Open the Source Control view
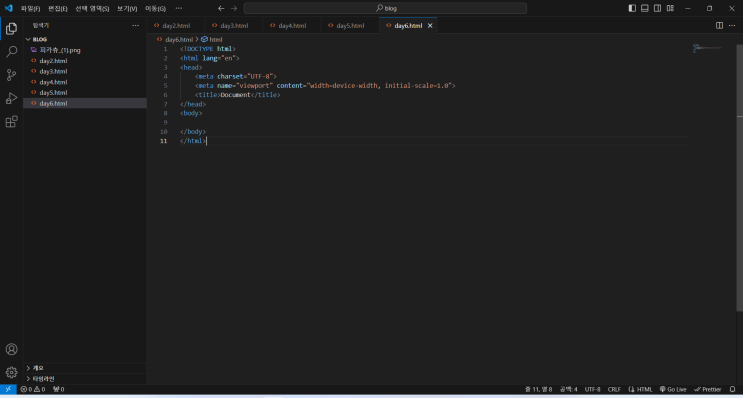The image size is (743, 398). [11, 75]
